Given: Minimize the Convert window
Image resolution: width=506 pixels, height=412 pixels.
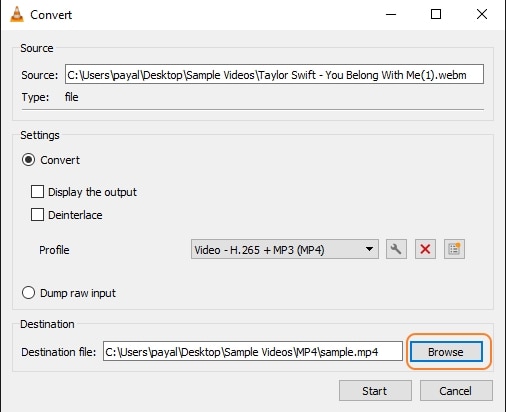Looking at the screenshot, I should coord(391,14).
